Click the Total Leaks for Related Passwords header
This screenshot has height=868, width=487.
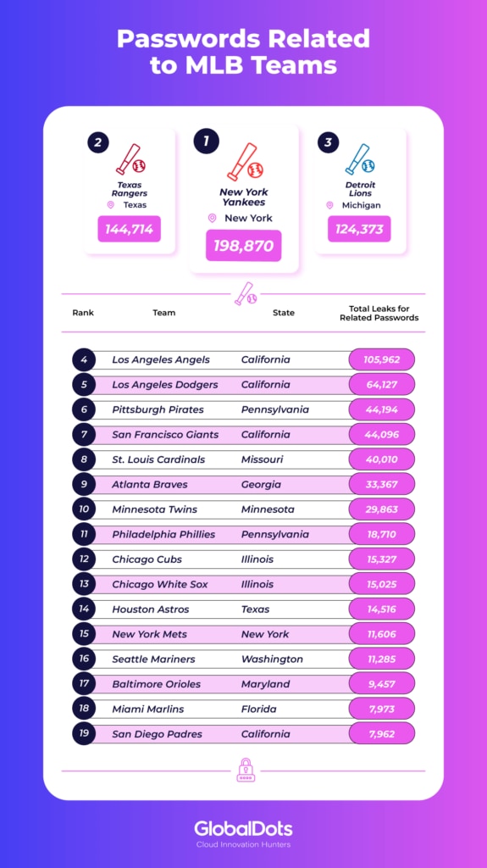pos(379,314)
